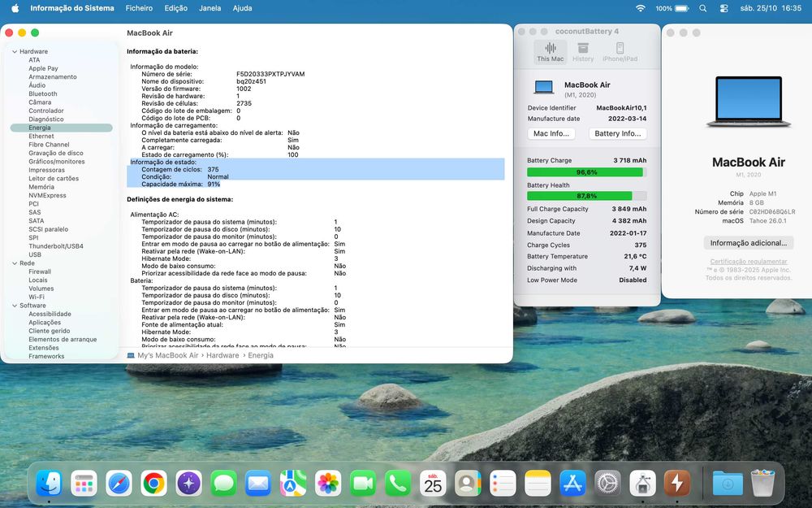Open Notes from the dock
Screen dimensions: 812x508
(538, 484)
